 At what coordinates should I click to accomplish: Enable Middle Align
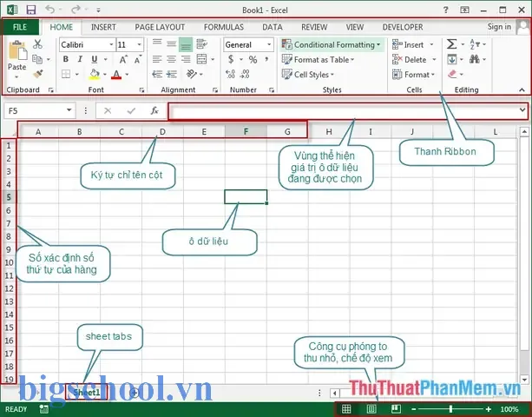click(171, 43)
